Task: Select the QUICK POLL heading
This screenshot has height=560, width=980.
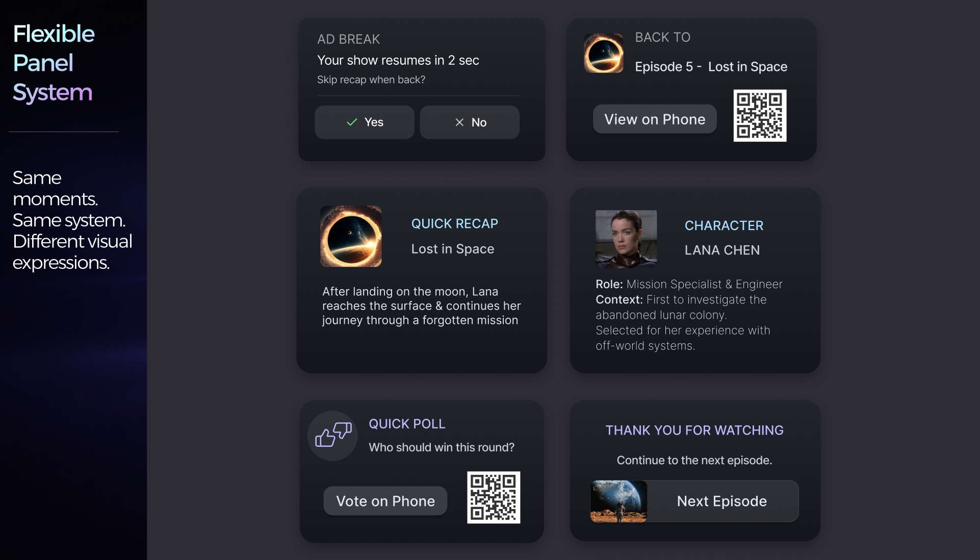Action: [407, 424]
